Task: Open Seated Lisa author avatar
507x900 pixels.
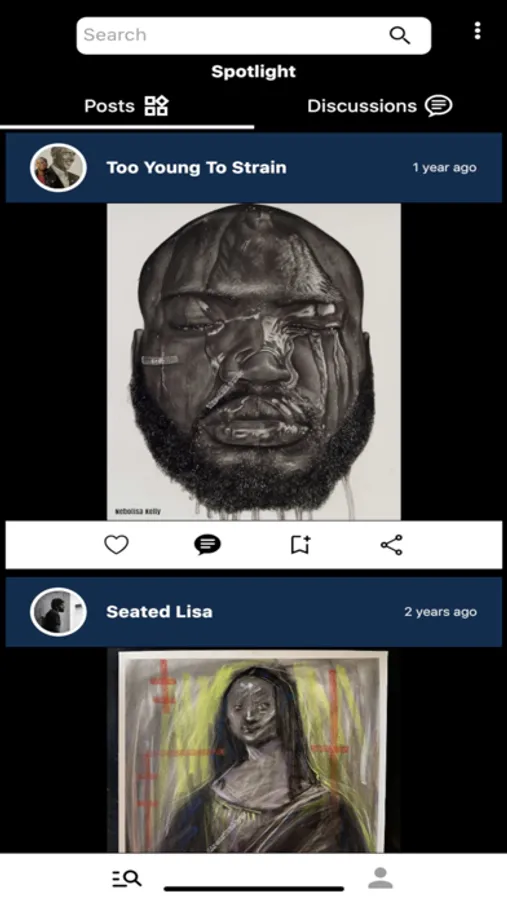Action: click(x=58, y=612)
